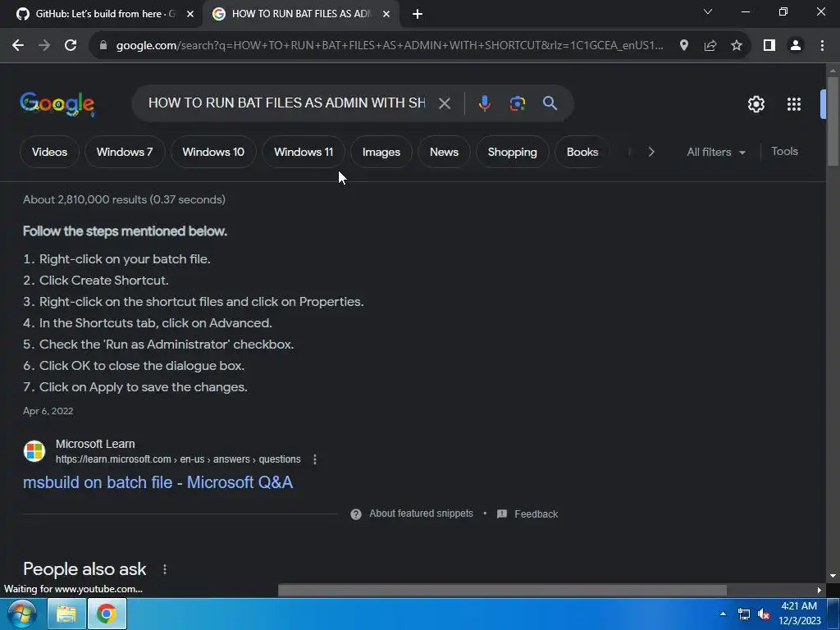Start voice search with the microphone icon
The image size is (840, 630).
tap(484, 103)
